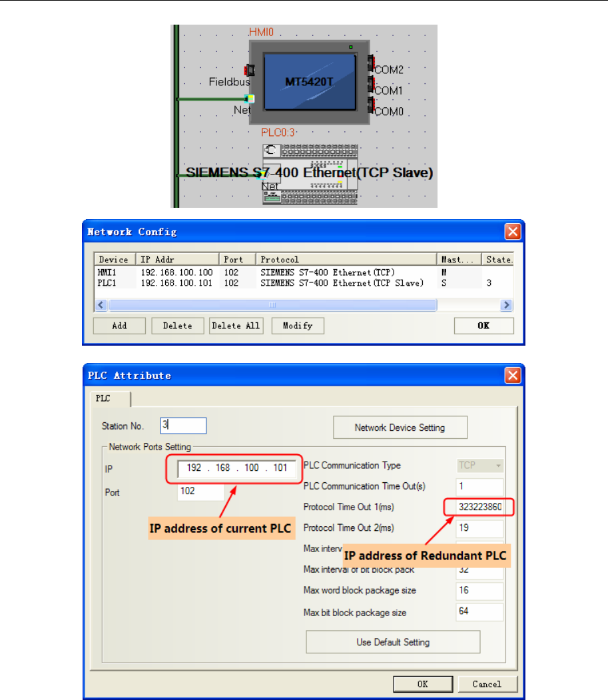Click the Fieldbus port connector on HMI
Viewport: 608px width, 700px height.
(x=250, y=70)
